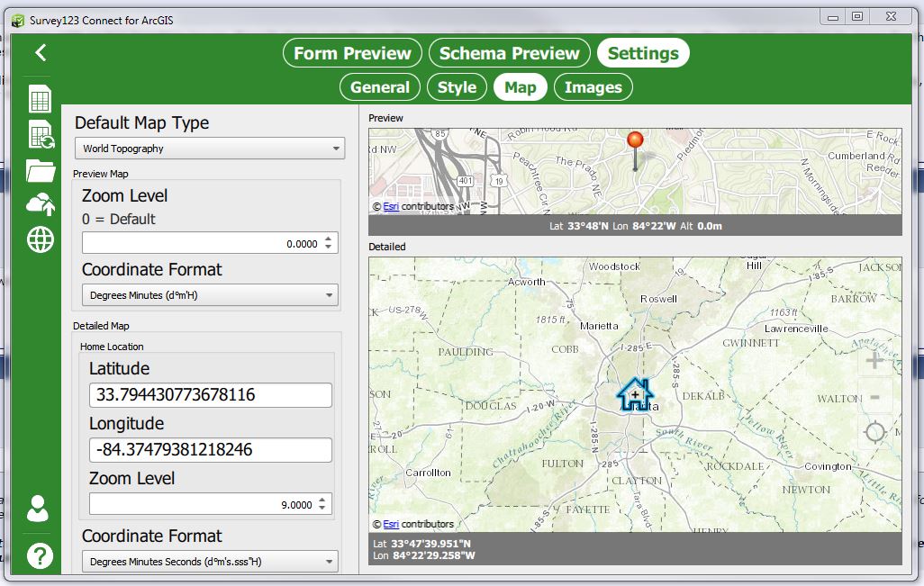Open the globe web icon in sidebar
This screenshot has height=586, width=924.
click(40, 239)
